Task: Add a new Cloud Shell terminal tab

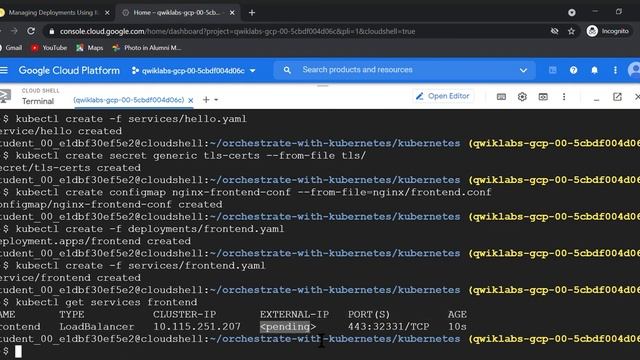Action: 206,100
